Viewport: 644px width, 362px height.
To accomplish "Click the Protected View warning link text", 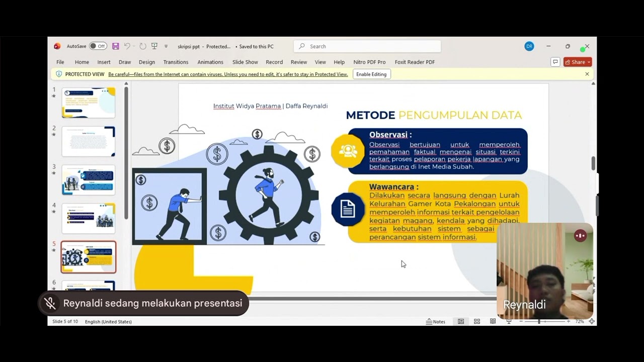I will click(x=228, y=74).
